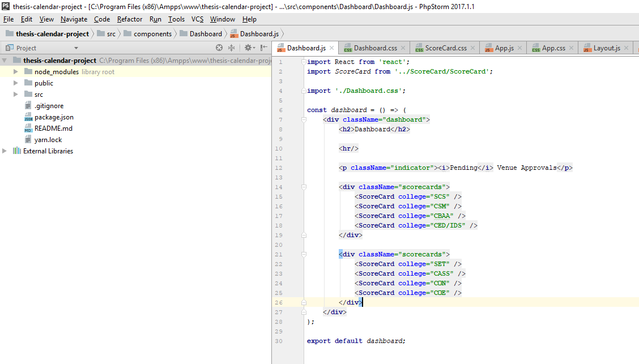
Task: Click line number 21 in the gutter
Action: [x=279, y=254]
